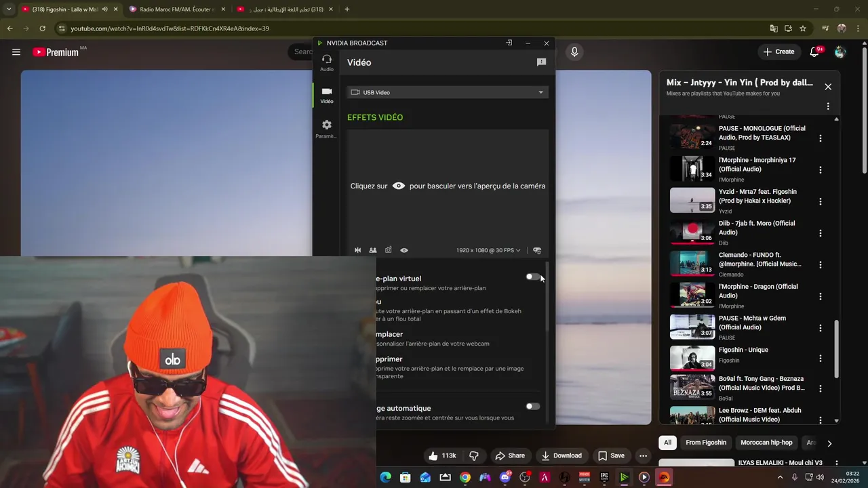Play l'Morphine - Imorphiniya 17 from the playlist
The width and height of the screenshot is (868, 488).
point(743,169)
